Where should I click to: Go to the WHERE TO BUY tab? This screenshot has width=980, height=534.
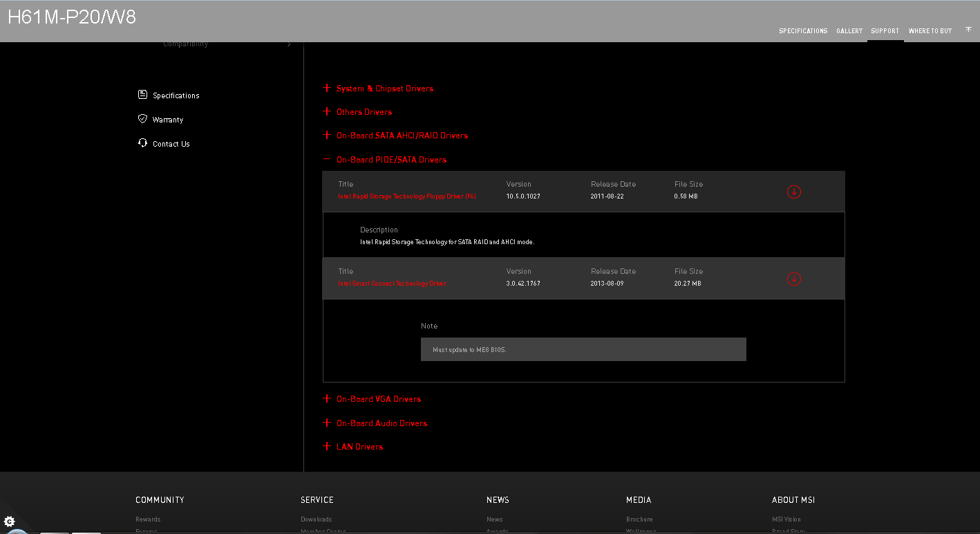click(930, 31)
